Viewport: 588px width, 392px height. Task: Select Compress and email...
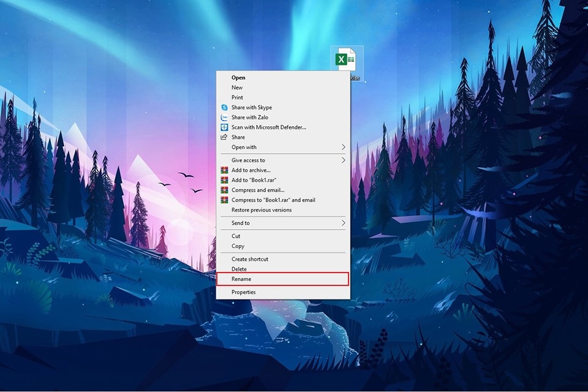click(283, 190)
